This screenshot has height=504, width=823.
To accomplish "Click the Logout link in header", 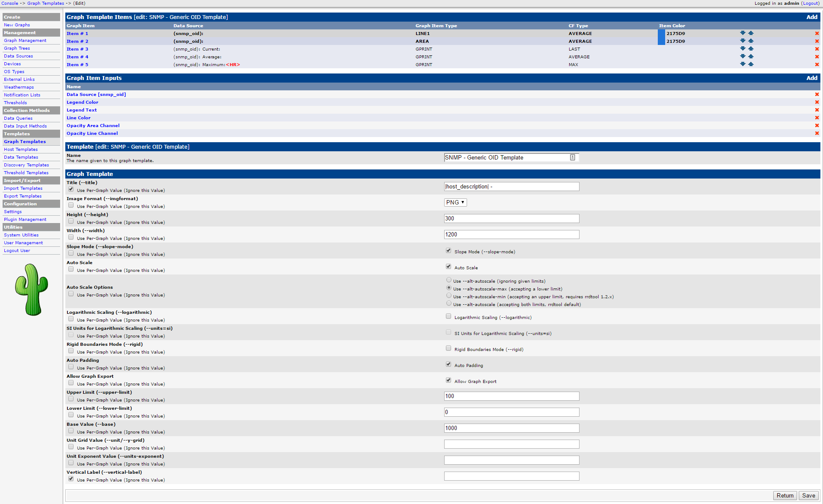I will (810, 3).
